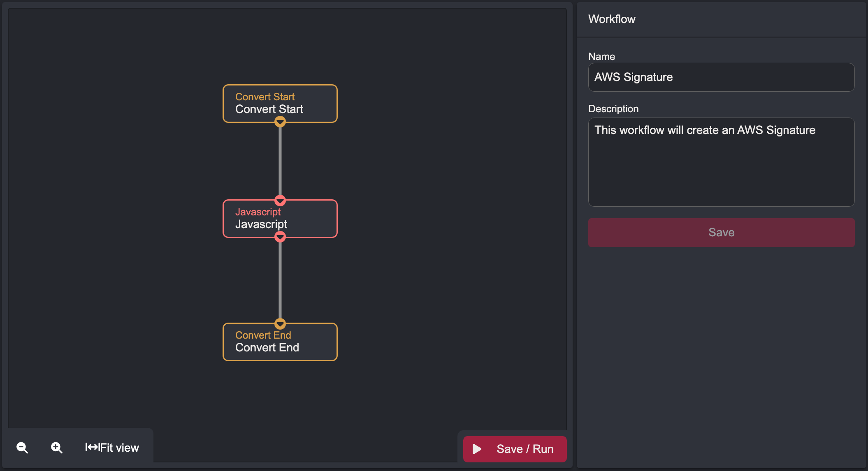
Task: Click Javascript node top input connector
Action: click(x=280, y=201)
